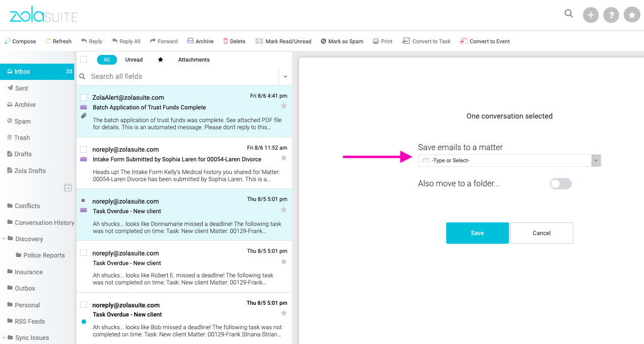The width and height of the screenshot is (644, 344).
Task: Toggle Also move to a folder switch
Action: point(561,184)
